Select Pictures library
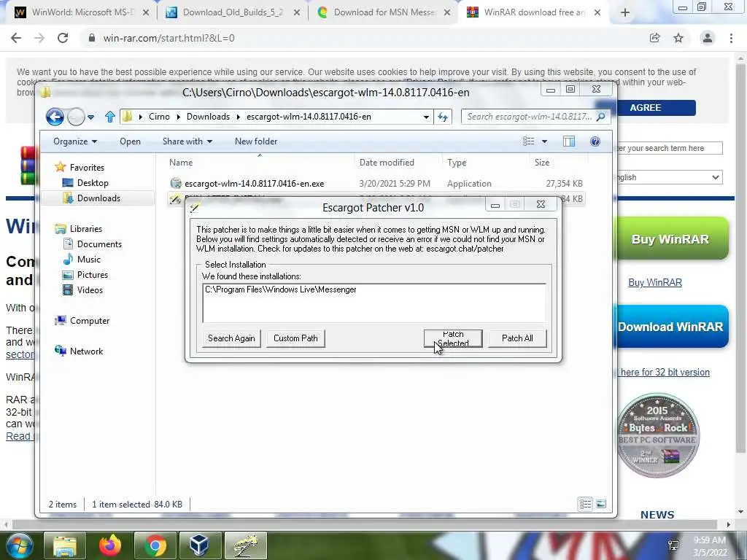Viewport: 747px width, 560px height. point(86,275)
